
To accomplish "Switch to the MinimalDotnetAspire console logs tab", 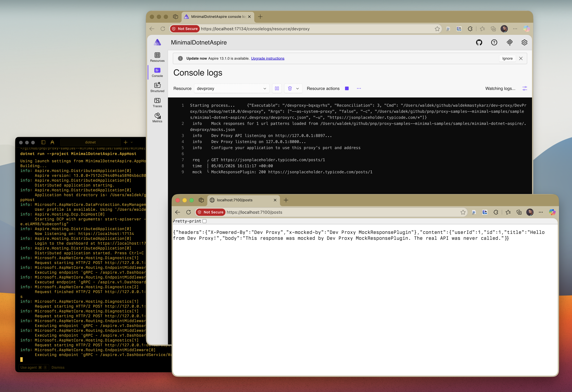I will [217, 16].
